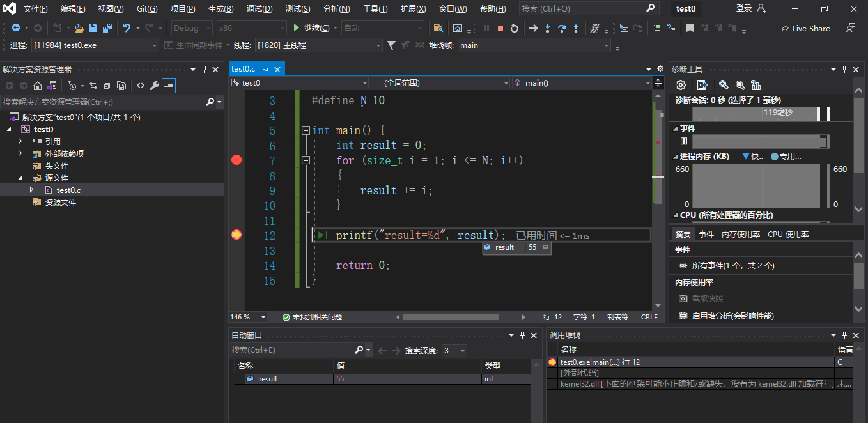This screenshot has height=423, width=868.
Task: Toggle auto-hide pin of diagnostic tools panel
Action: 844,69
